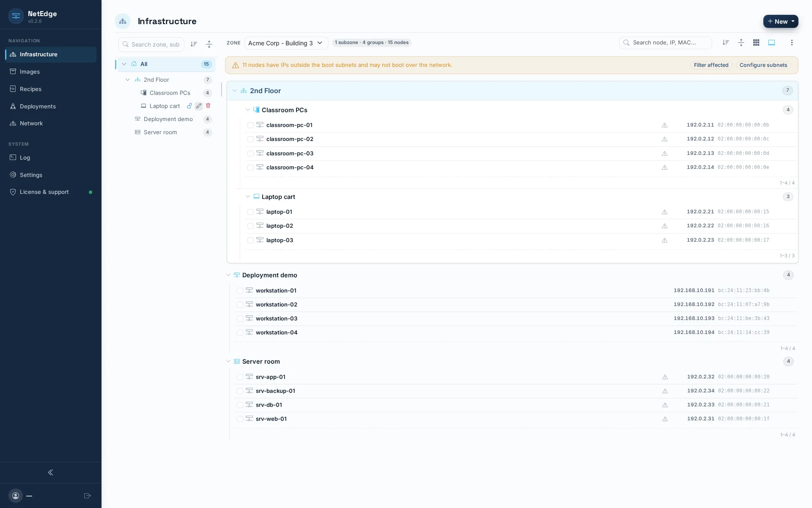Open Settings in the sidebar
This screenshot has width=812, height=508.
51,175
